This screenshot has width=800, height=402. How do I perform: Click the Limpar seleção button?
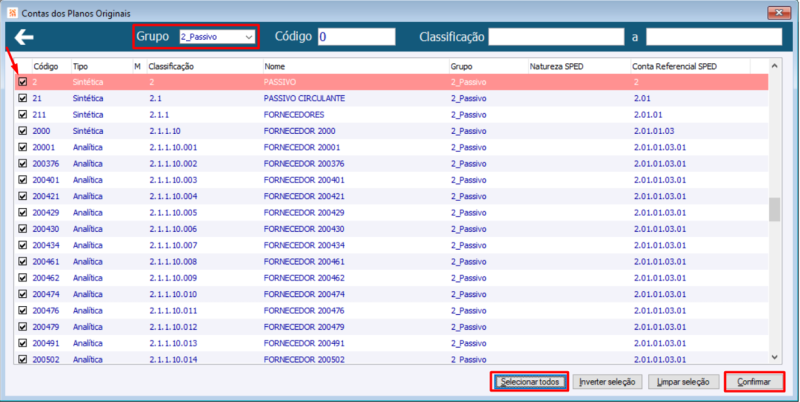pyautogui.click(x=683, y=382)
